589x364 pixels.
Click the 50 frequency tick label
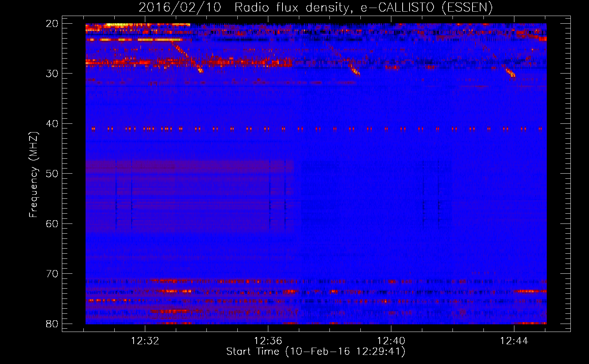pos(52,174)
